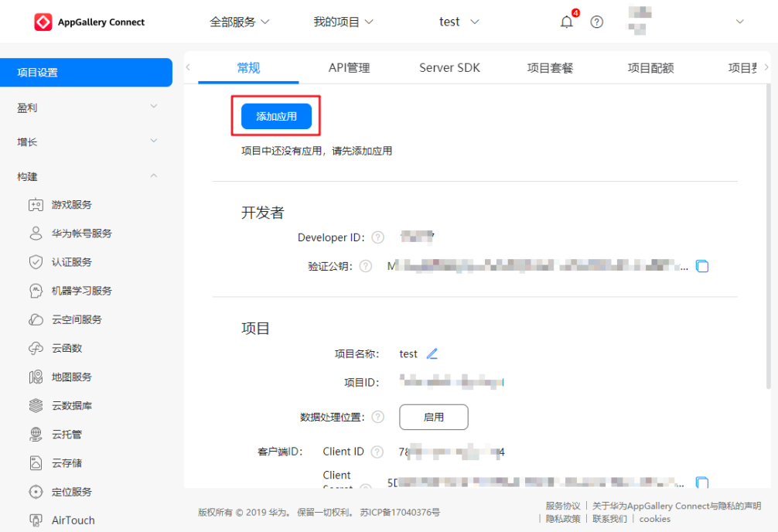Image resolution: width=778 pixels, height=532 pixels.
Task: Open the cookies footer link
Action: (654, 519)
